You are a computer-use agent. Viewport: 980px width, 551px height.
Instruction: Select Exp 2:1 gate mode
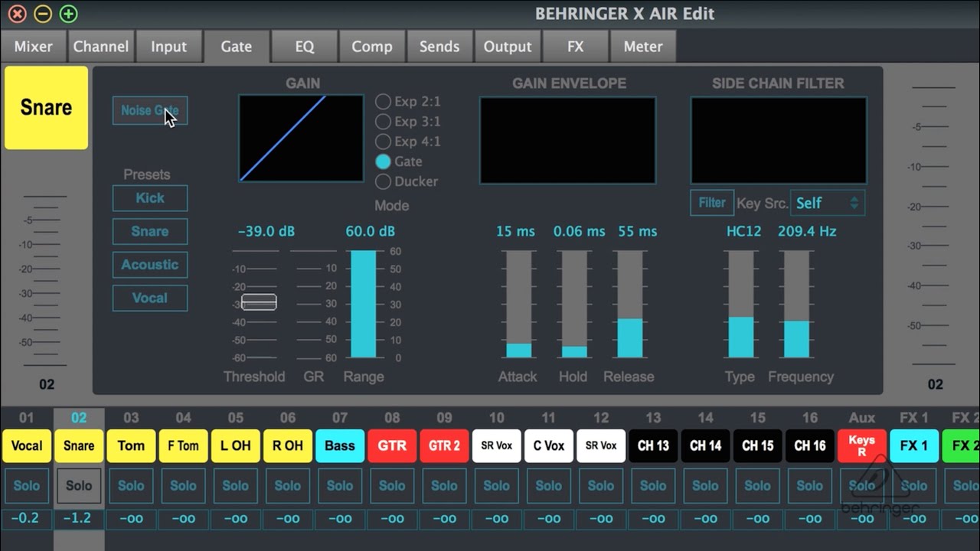click(x=383, y=102)
